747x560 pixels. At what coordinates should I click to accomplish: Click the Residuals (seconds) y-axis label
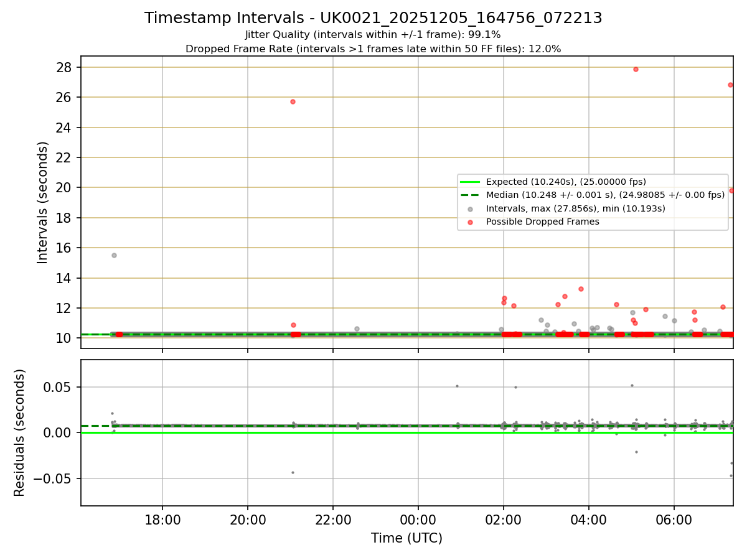click(x=20, y=432)
